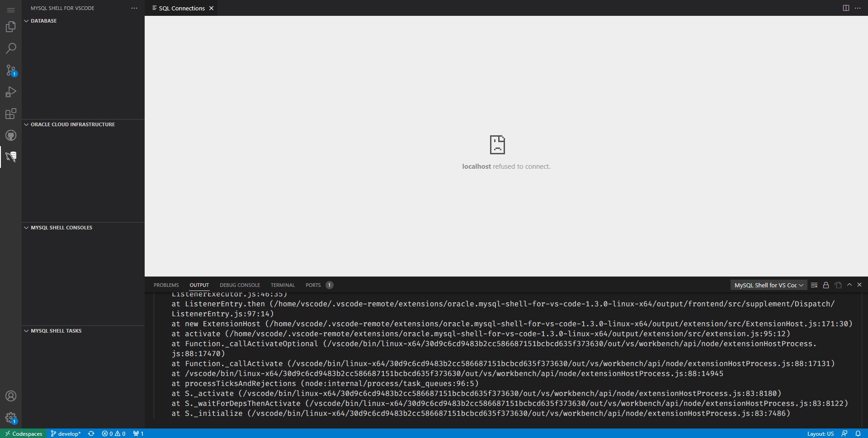Image resolution: width=868 pixels, height=438 pixels.
Task: Open errors and warnings count
Action: pyautogui.click(x=113, y=433)
